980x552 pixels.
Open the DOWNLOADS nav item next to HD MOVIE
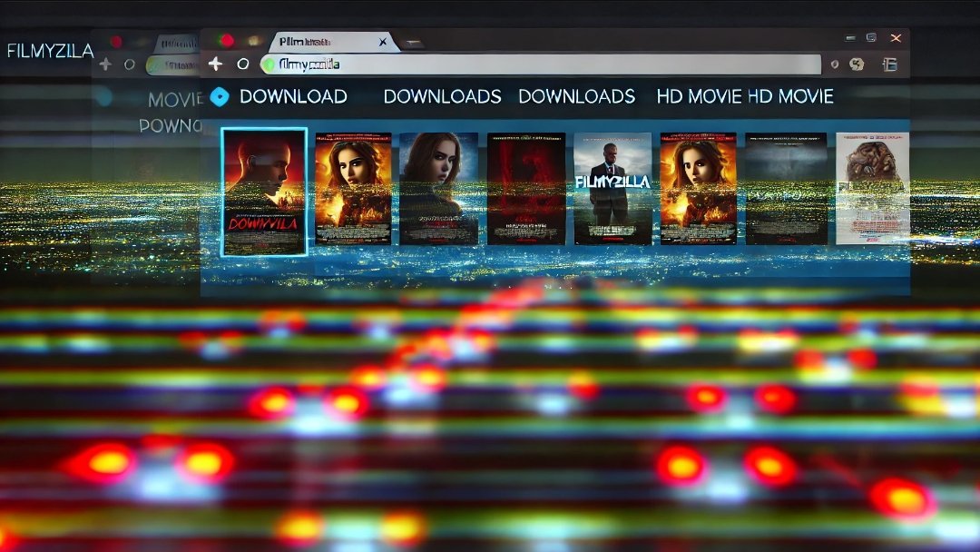(577, 96)
